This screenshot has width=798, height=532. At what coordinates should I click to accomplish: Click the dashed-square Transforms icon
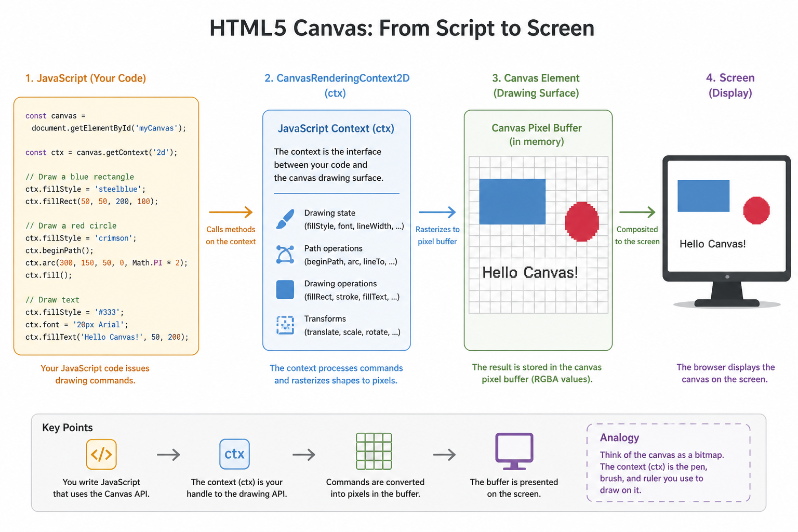285,325
